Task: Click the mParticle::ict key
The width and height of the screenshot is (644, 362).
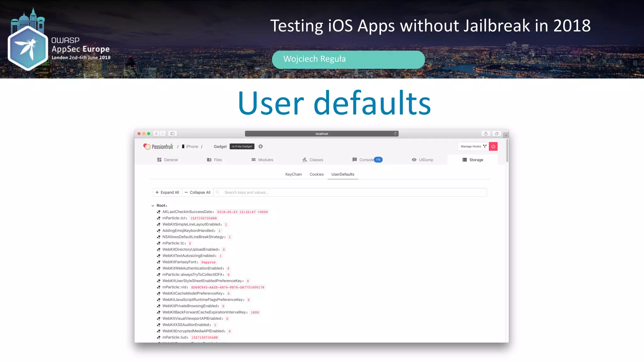Action: pos(175,218)
